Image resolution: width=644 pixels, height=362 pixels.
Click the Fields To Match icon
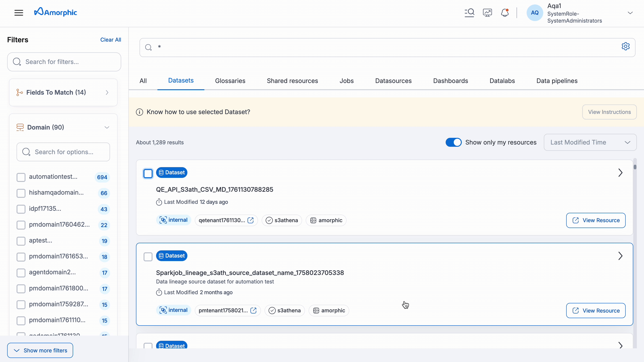[x=20, y=92]
